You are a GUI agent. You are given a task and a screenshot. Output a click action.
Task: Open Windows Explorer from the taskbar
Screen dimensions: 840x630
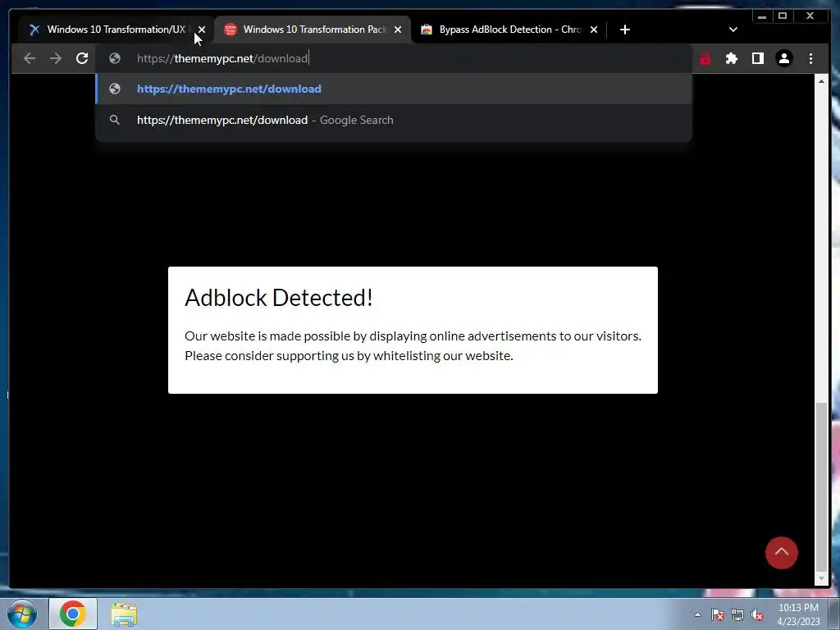coord(124,614)
